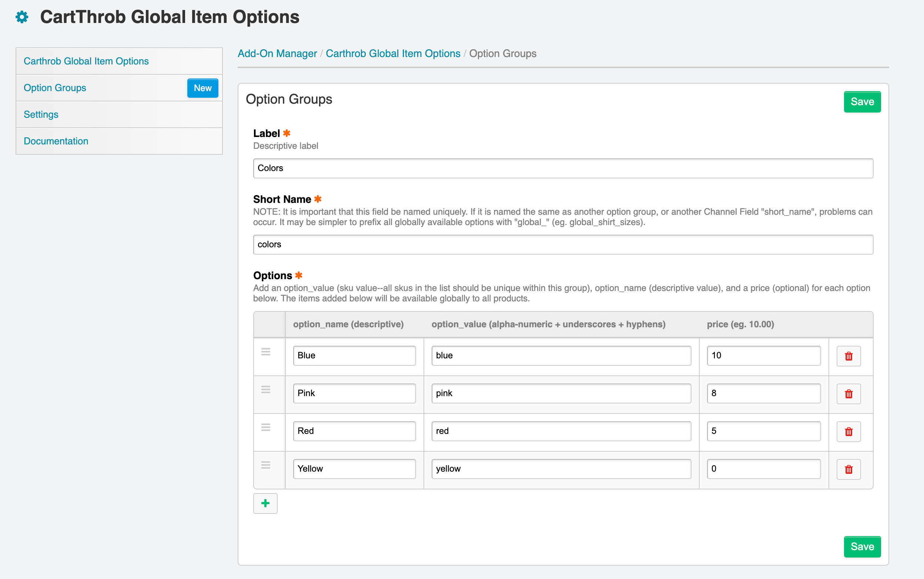Viewport: 924px width, 579px height.
Task: Edit the option_value field red
Action: click(x=561, y=431)
